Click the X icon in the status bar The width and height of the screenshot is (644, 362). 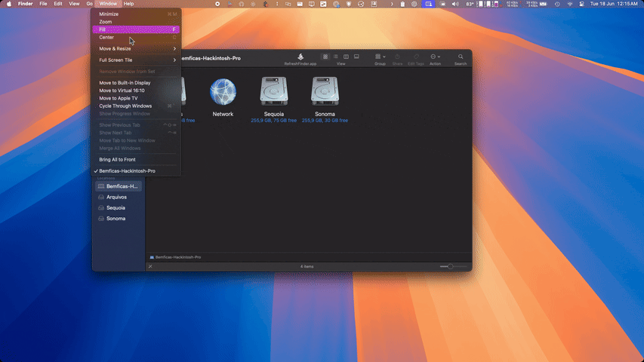tap(150, 266)
